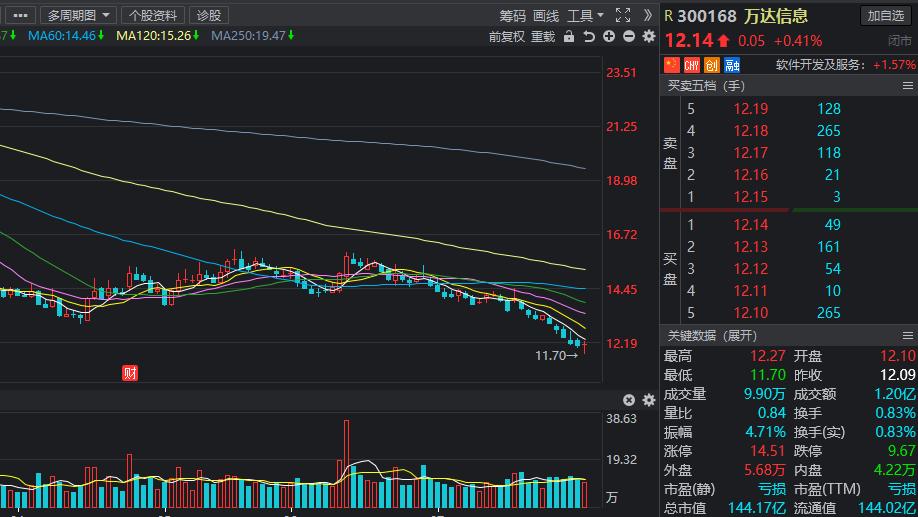Image resolution: width=918 pixels, height=517 pixels.
Task: Open the 筹码 chip distribution view
Action: click(512, 16)
